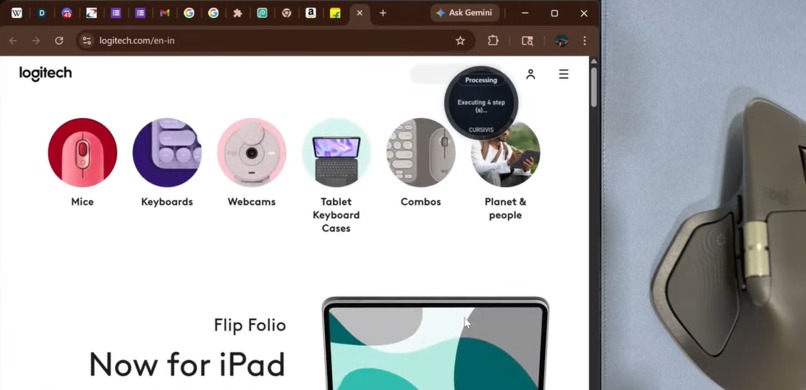Click the Ask Gemini button
The width and height of the screenshot is (806, 390).
point(465,13)
